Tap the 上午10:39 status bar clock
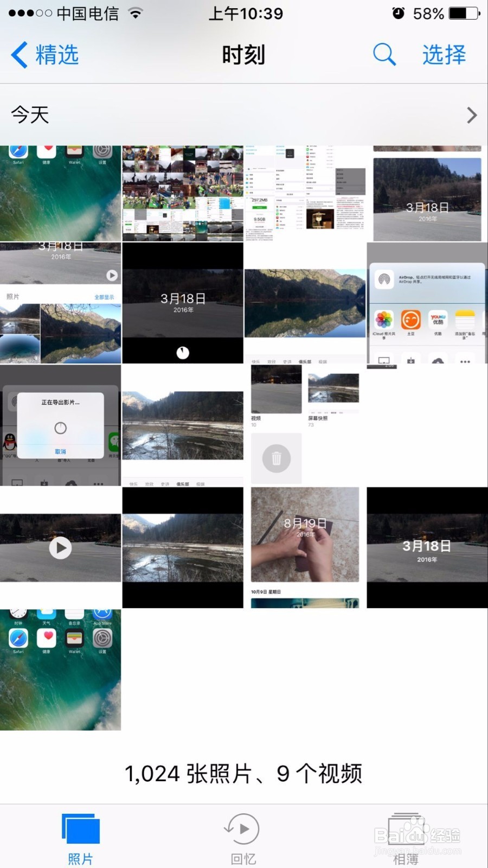 pos(246,14)
